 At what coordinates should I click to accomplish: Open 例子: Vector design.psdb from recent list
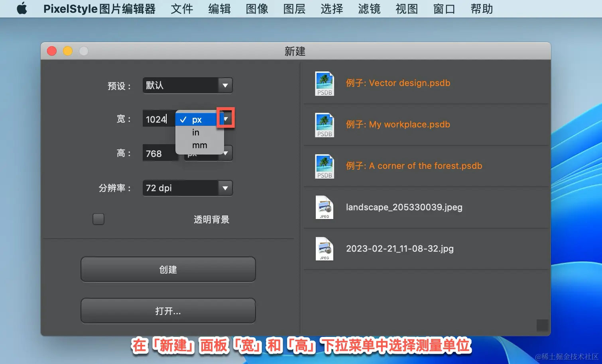398,83
